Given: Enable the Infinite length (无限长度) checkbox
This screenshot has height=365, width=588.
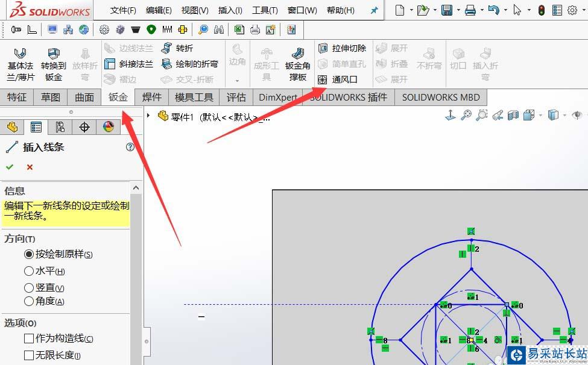Looking at the screenshot, I should (x=29, y=355).
